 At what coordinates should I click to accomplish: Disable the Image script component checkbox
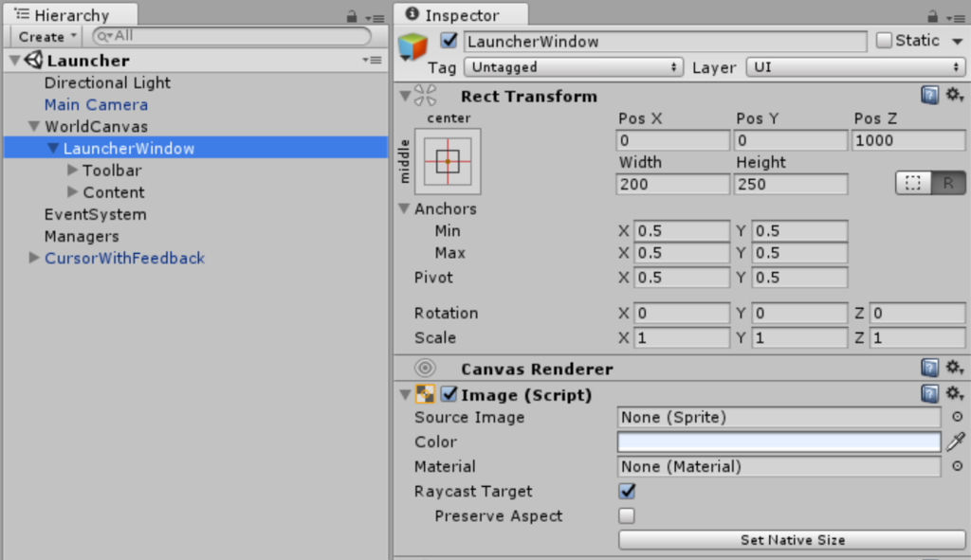449,394
